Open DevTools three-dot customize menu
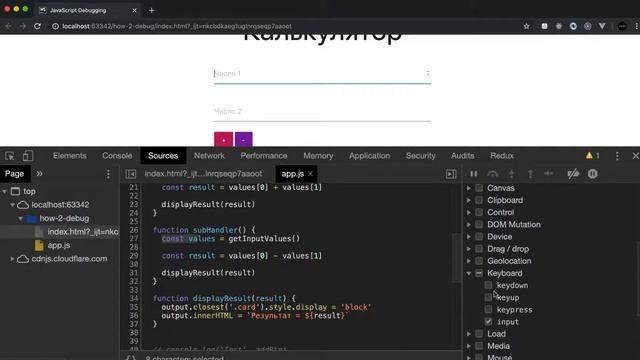640x360 pixels. [617, 156]
